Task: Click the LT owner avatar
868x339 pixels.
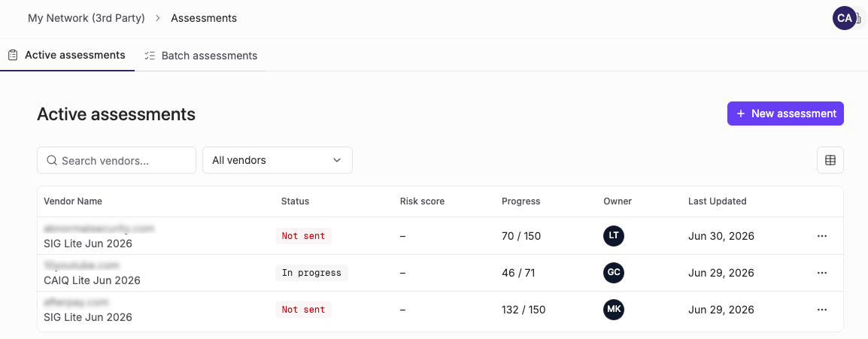Action: coord(613,236)
